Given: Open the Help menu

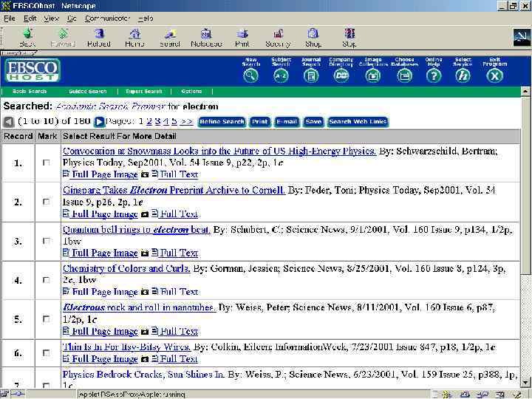Looking at the screenshot, I should click(146, 18).
